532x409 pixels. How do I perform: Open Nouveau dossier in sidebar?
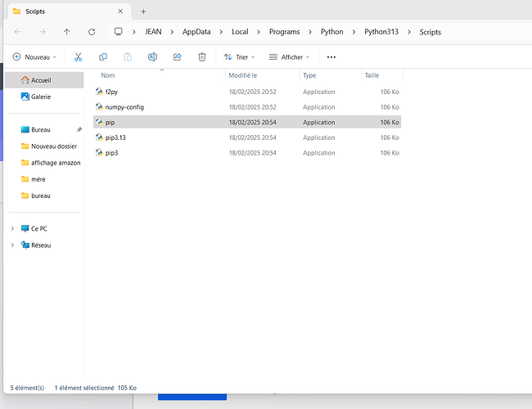[x=44, y=146]
